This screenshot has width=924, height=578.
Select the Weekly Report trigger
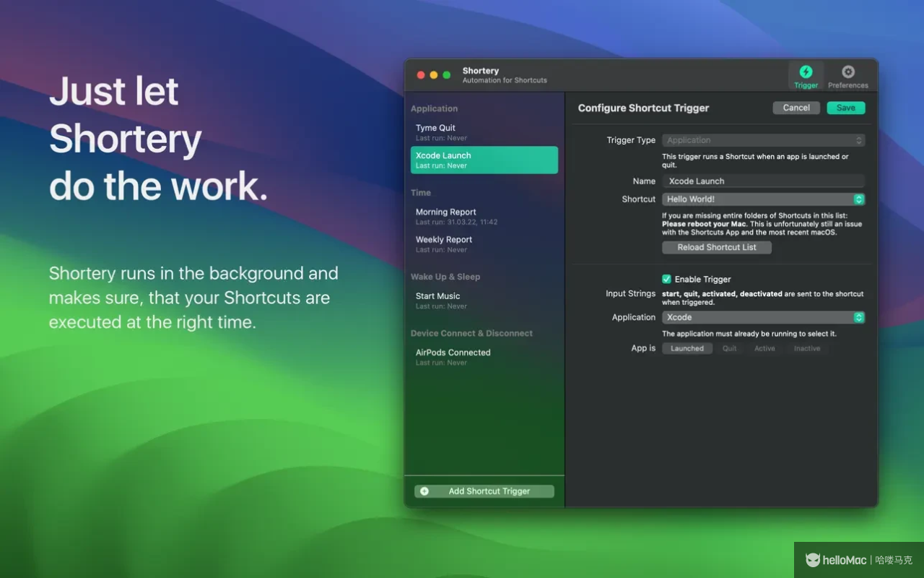484,244
